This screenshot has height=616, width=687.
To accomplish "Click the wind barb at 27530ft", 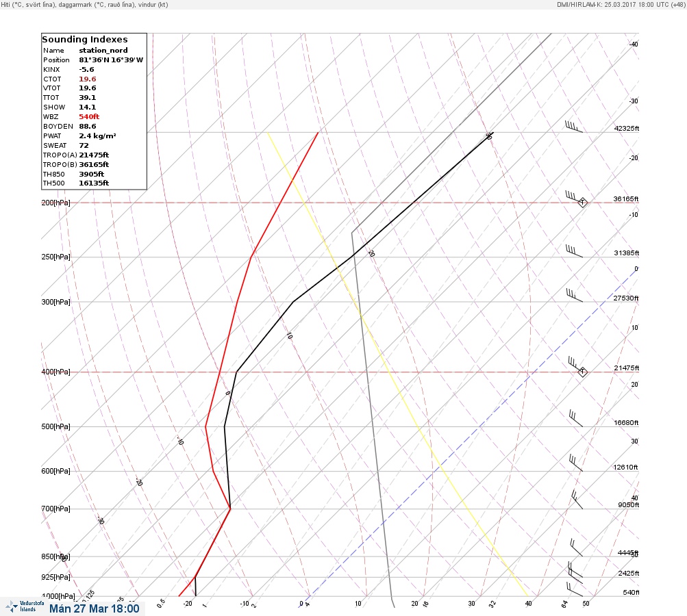I will (x=575, y=296).
